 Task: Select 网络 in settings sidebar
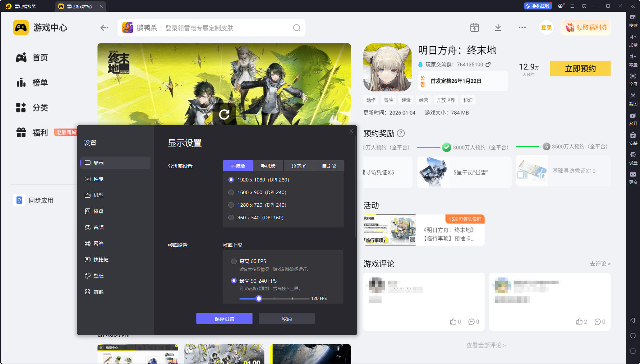[x=115, y=243]
